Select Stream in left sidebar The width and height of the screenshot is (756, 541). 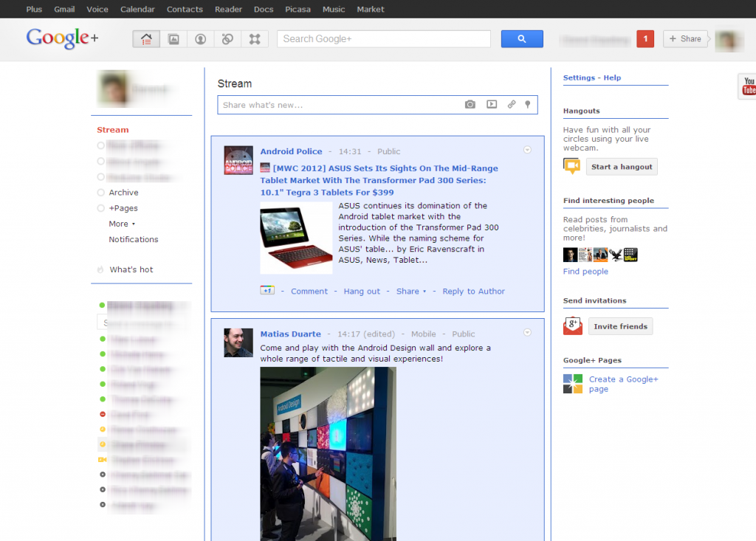[x=113, y=130]
